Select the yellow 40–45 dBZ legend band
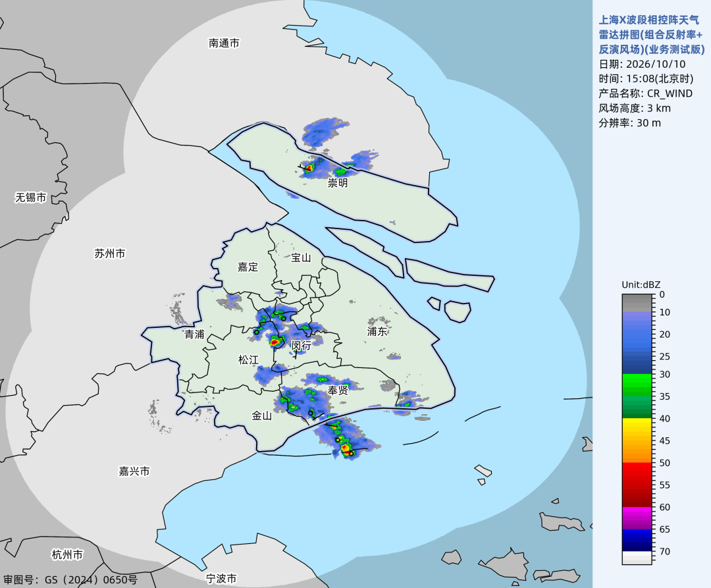This screenshot has width=711, height=588. tap(637, 429)
